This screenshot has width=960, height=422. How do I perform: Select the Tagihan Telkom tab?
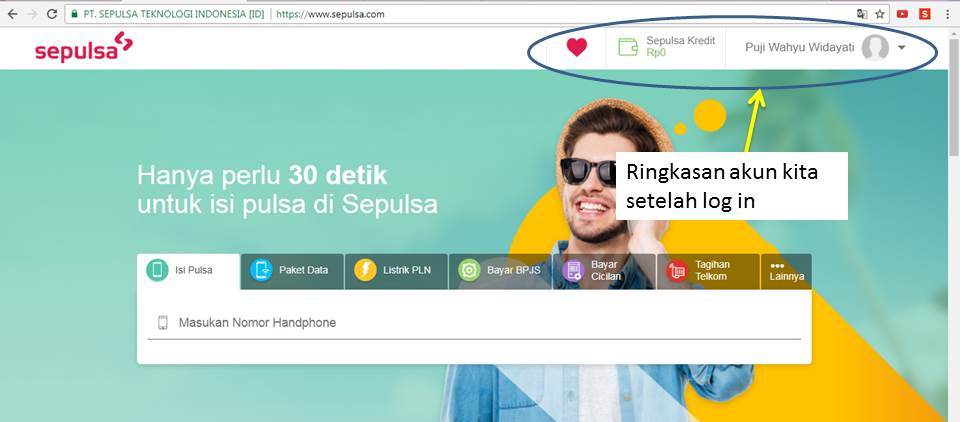tap(708, 271)
